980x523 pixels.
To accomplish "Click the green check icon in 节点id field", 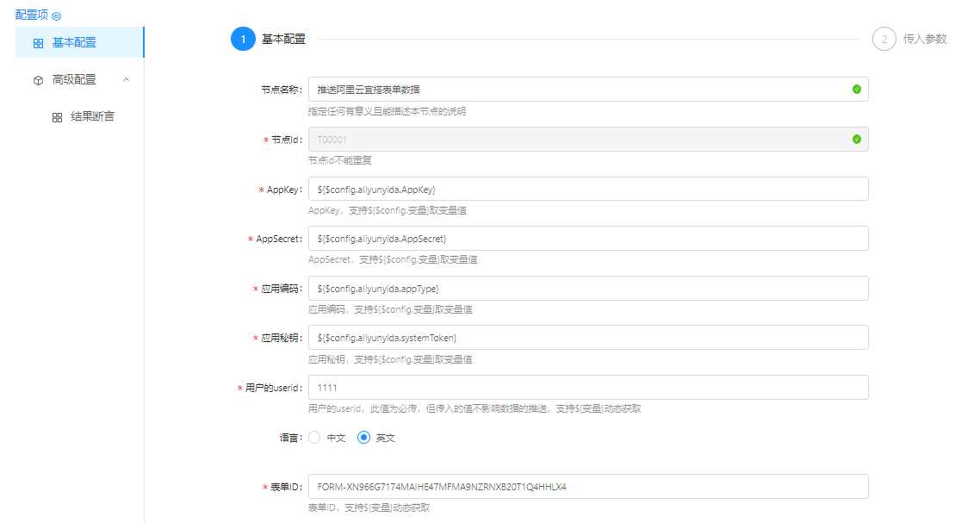I will 856,139.
